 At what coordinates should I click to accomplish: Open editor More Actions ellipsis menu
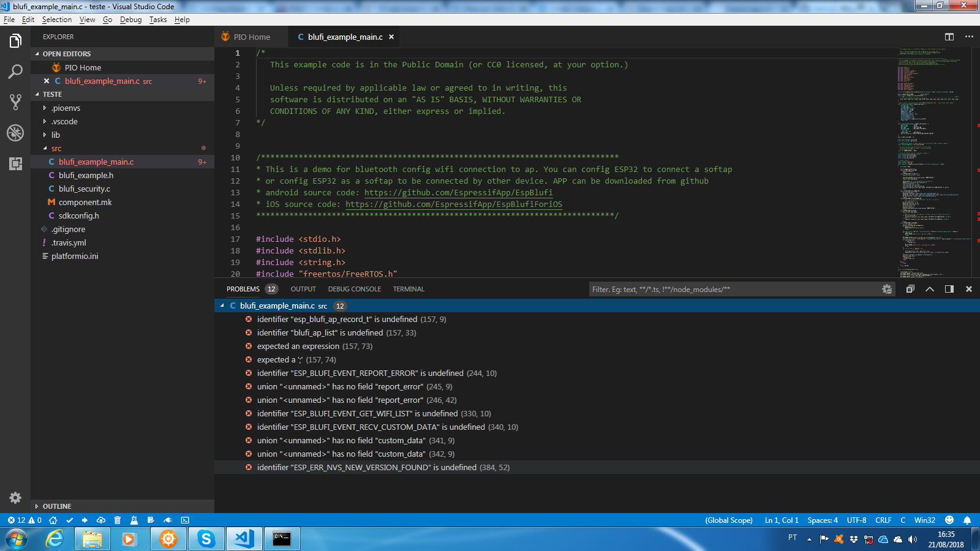[969, 37]
